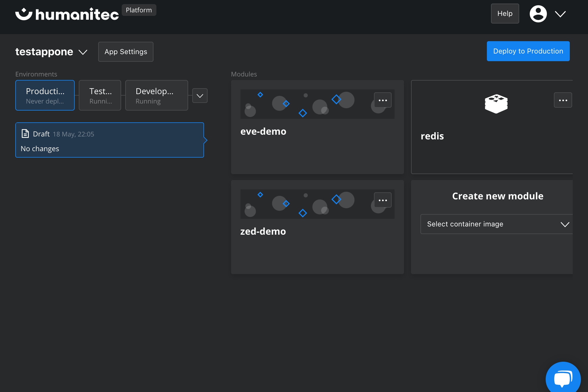Click the zed-demo module banner image
The height and width of the screenshot is (392, 588).
pos(318,204)
